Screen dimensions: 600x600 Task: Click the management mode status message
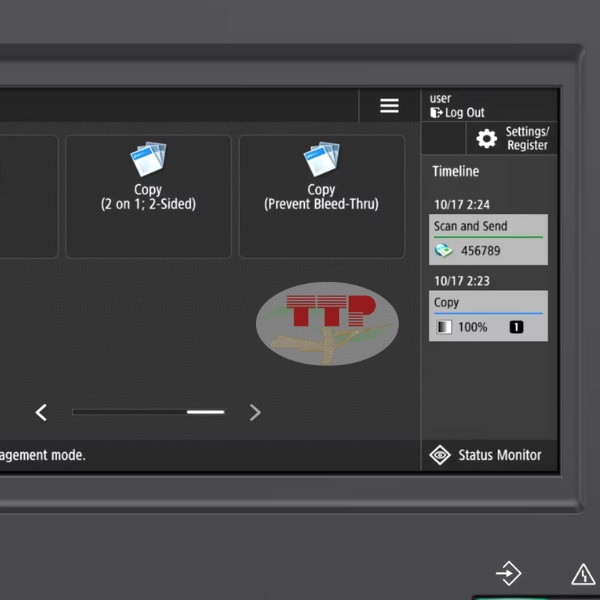tap(42, 455)
